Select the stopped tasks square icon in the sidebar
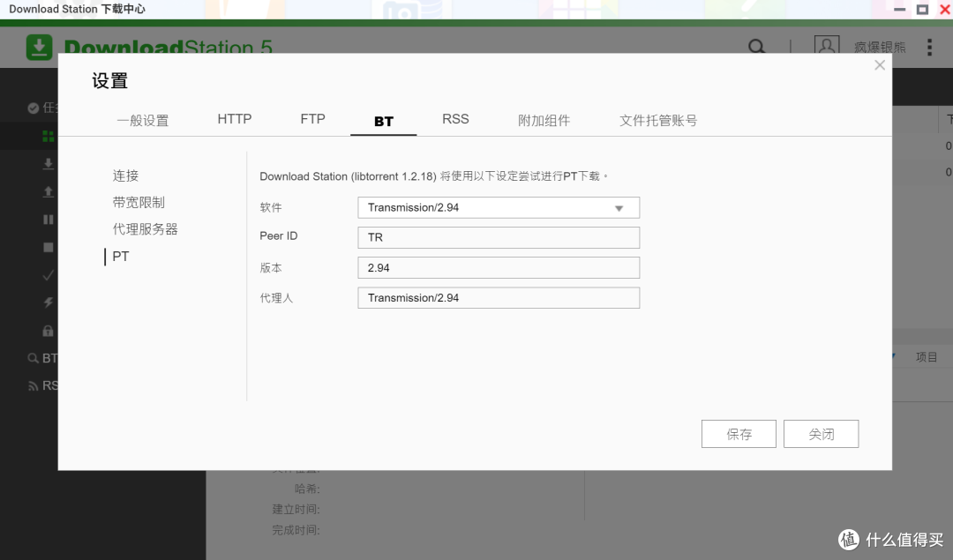 (48, 247)
